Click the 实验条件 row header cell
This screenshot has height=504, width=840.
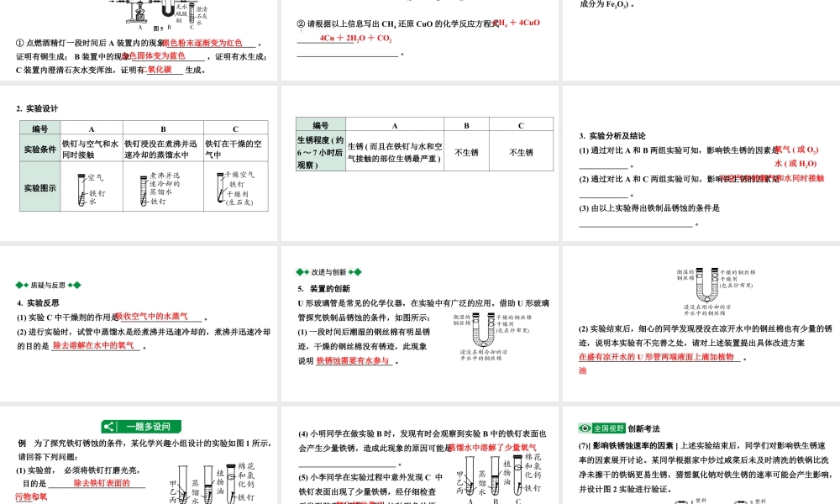click(39, 150)
